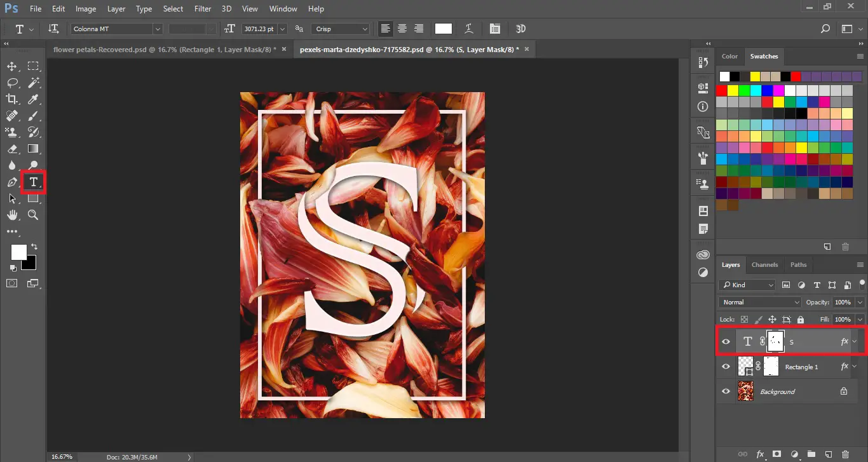
Task: Click the 16.67% zoom percentage field
Action: [x=62, y=456]
